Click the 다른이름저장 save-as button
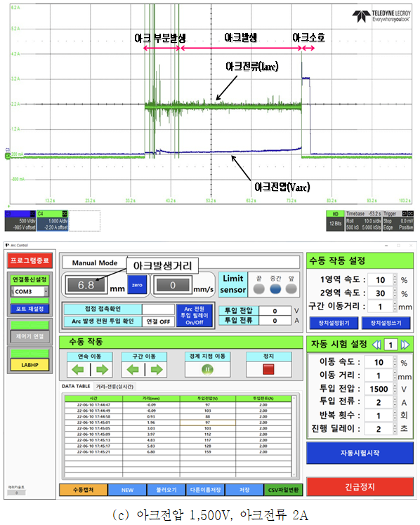Image resolution: width=420 pixels, height=525 pixels. click(x=205, y=489)
